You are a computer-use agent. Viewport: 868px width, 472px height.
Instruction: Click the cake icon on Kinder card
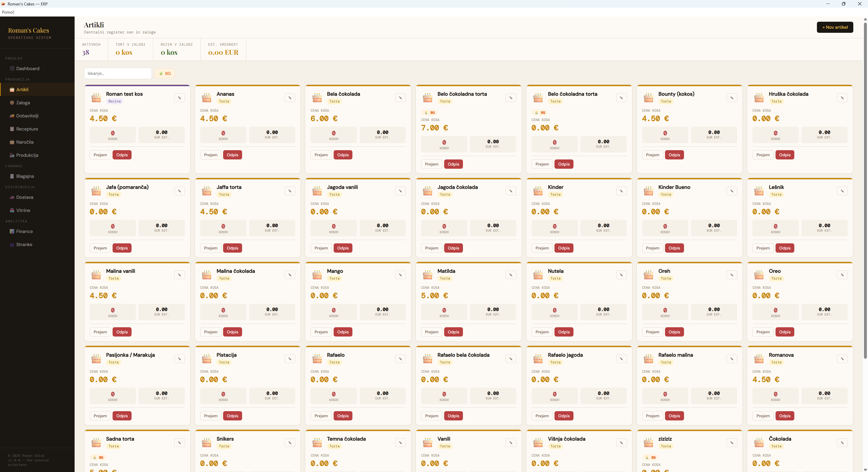pyautogui.click(x=538, y=191)
